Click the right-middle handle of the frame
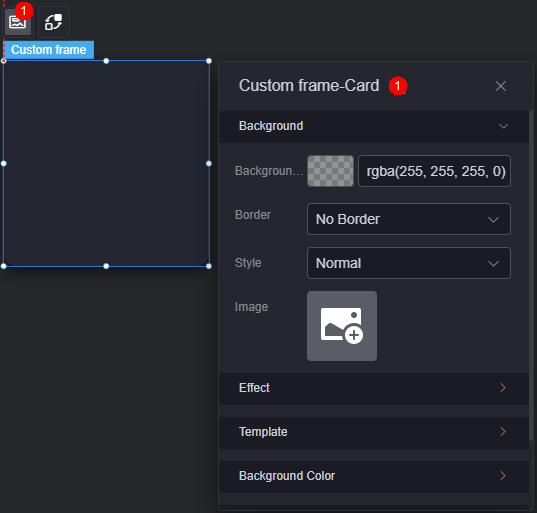 (209, 164)
